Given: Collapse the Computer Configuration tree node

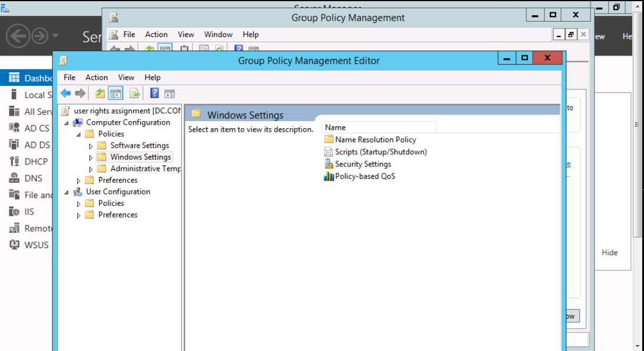Looking at the screenshot, I should 67,123.
